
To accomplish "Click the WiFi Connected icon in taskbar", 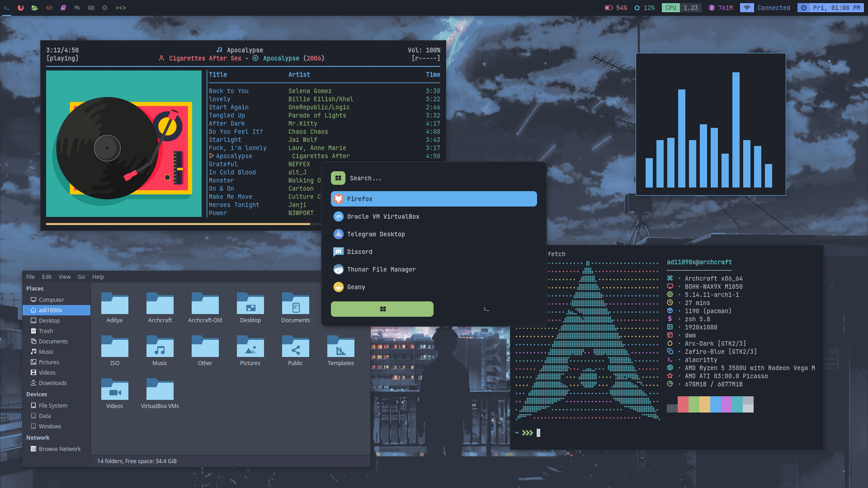I will [x=746, y=7].
